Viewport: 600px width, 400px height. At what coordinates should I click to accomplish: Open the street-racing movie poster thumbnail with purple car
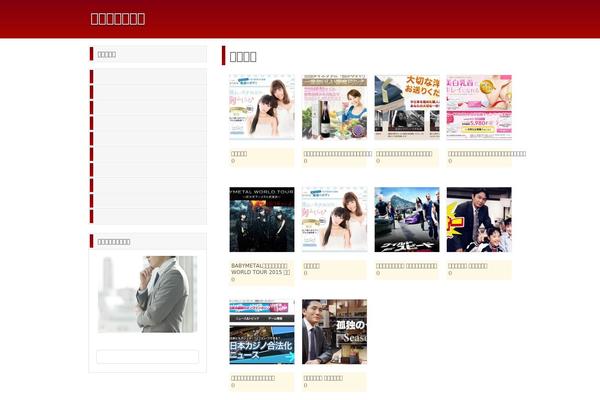407,219
